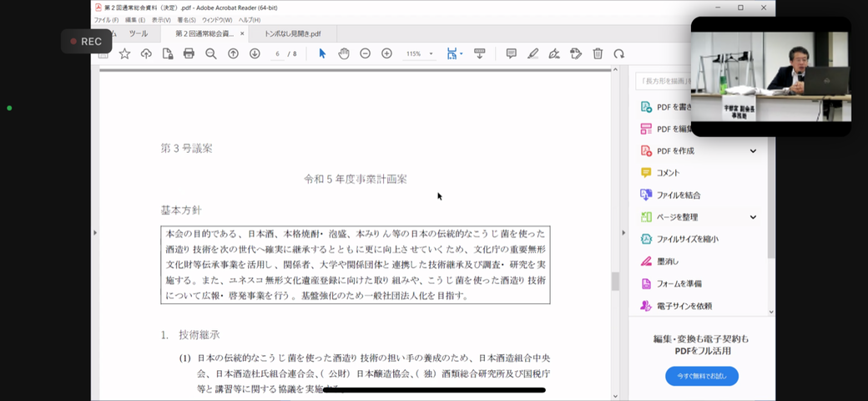The image size is (868, 401).
Task: Expand the ページを整理 chevron
Action: (753, 217)
